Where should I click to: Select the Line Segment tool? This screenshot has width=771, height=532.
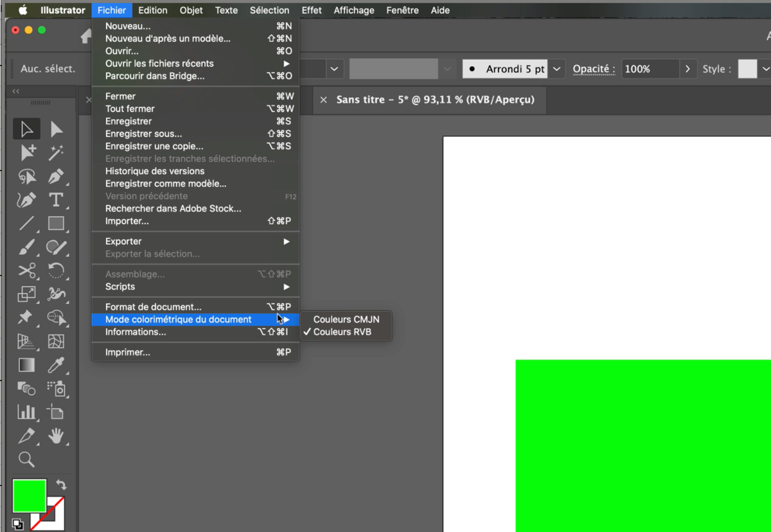26,224
